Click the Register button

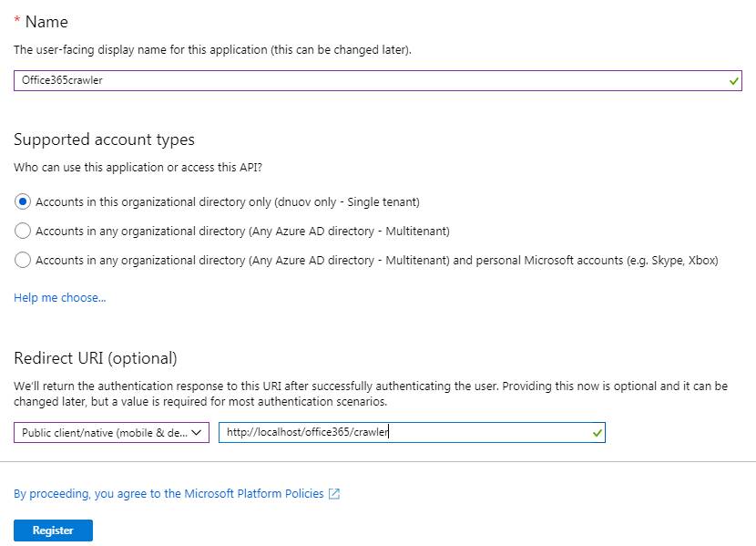click(53, 531)
